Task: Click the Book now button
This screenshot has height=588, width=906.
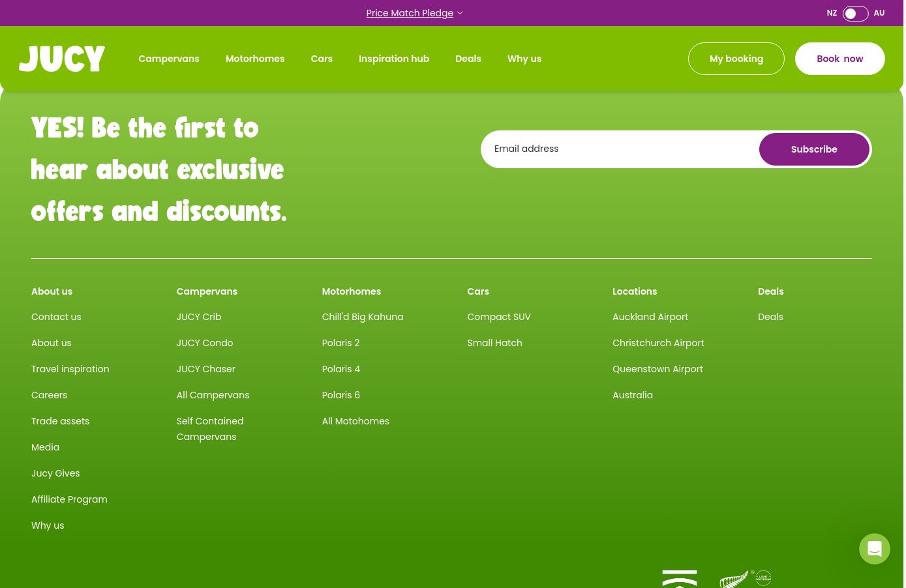Action: (839, 59)
